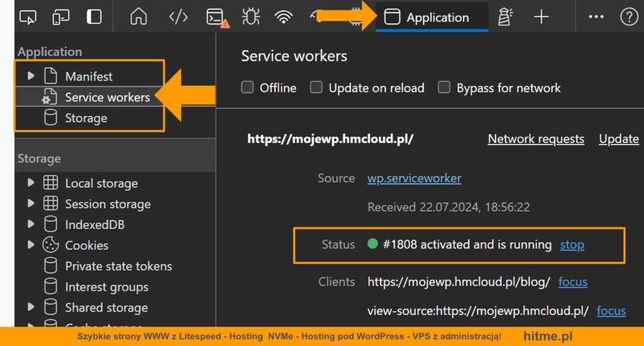Enable the Offline checkbox
The width and height of the screenshot is (644, 346).
point(248,87)
